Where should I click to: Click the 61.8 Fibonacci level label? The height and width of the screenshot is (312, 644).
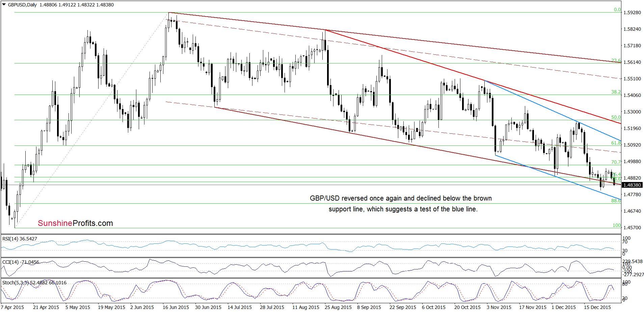(x=616, y=143)
